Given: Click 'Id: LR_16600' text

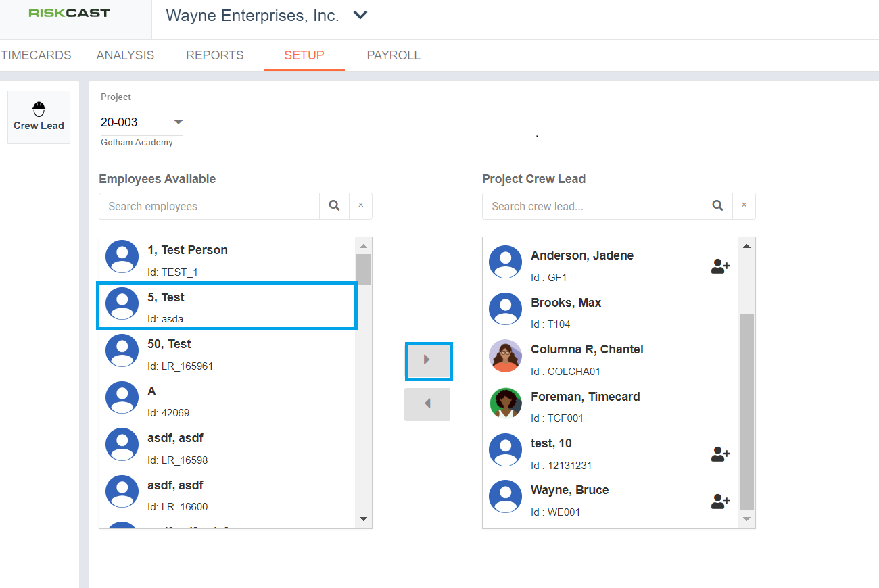Looking at the screenshot, I should pos(178,507).
